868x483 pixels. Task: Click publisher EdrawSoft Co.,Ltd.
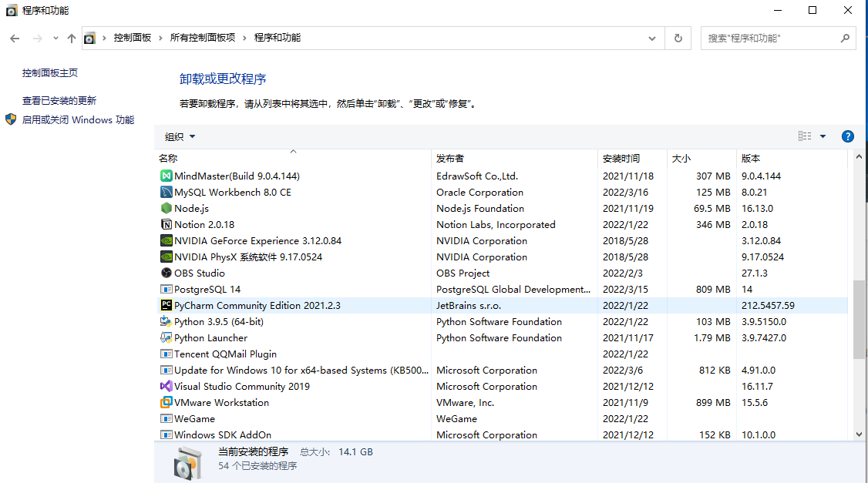[477, 176]
